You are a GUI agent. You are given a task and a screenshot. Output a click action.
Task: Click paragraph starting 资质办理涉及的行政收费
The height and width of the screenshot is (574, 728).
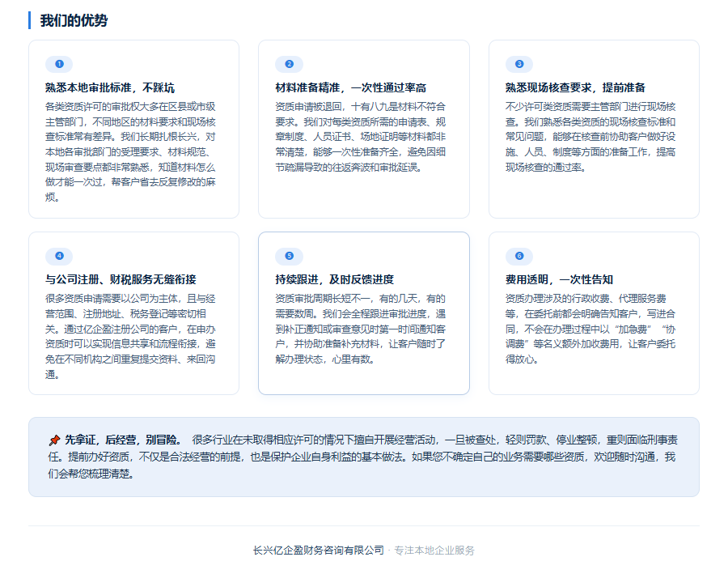(x=590, y=329)
